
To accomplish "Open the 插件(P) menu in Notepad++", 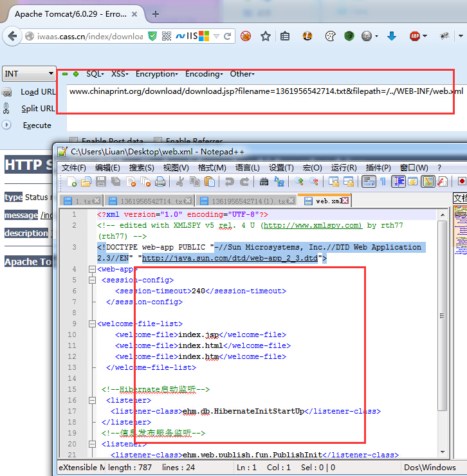I will [378, 168].
